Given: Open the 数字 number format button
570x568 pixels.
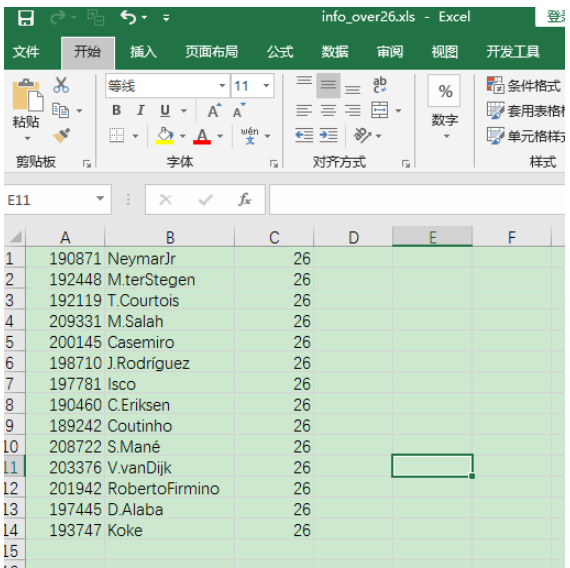Looking at the screenshot, I should click(x=445, y=107).
